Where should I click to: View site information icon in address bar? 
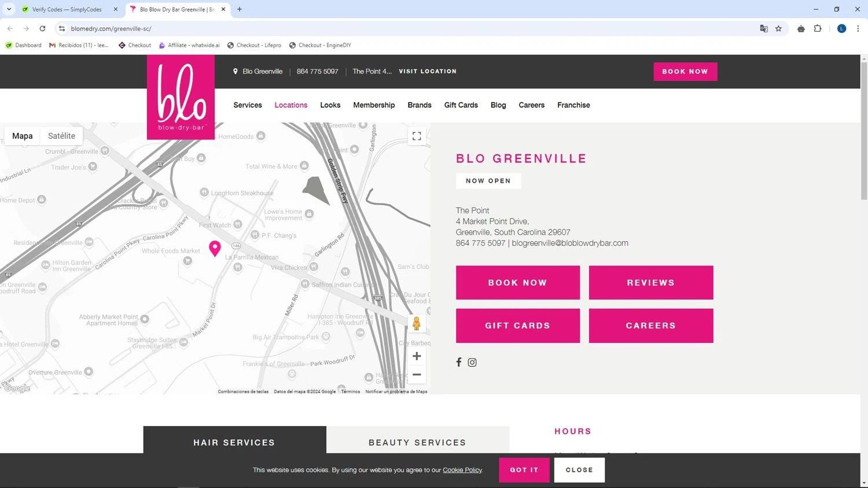(62, 28)
